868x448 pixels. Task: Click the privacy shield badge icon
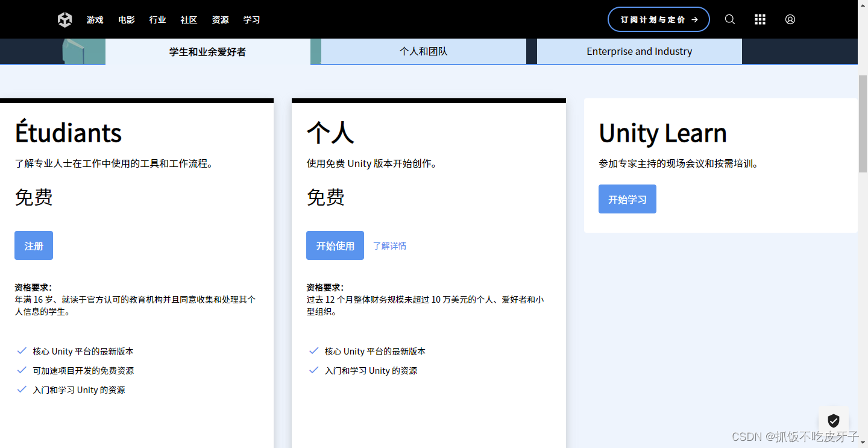[x=834, y=420]
